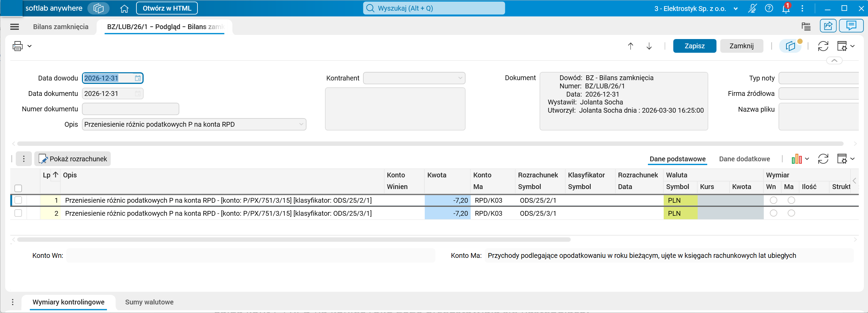The height and width of the screenshot is (313, 868).
Task: Expand the form view settings arrow
Action: tap(853, 46)
